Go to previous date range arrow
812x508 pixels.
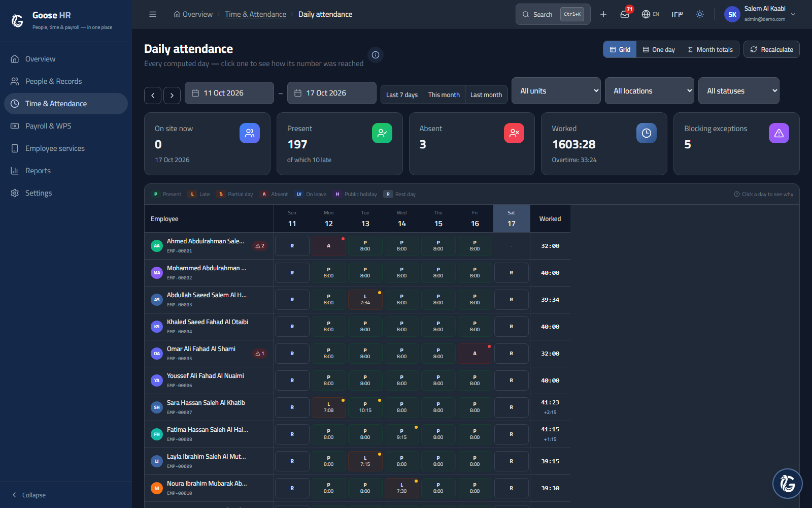153,96
